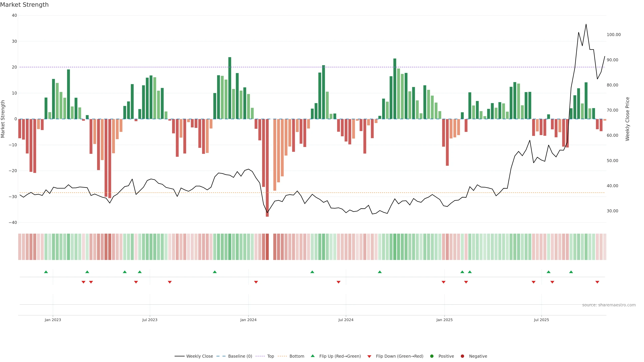Click green Flip Up triangle legend icon
This screenshot has width=644, height=362.
(312, 356)
